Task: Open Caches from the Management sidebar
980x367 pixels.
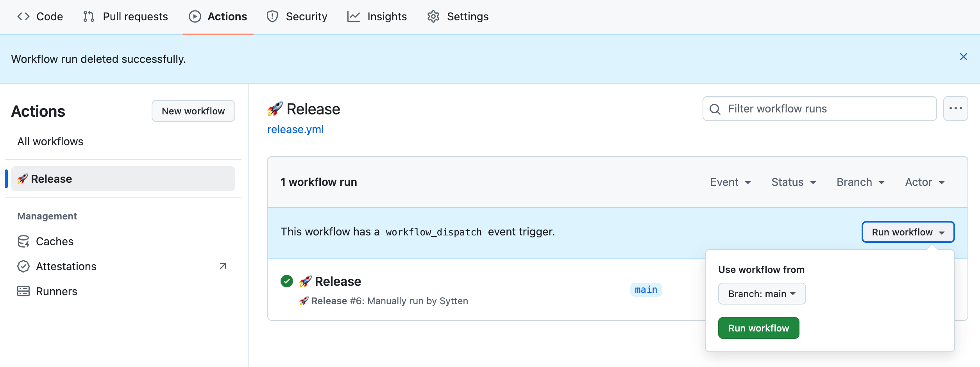Action: point(54,241)
